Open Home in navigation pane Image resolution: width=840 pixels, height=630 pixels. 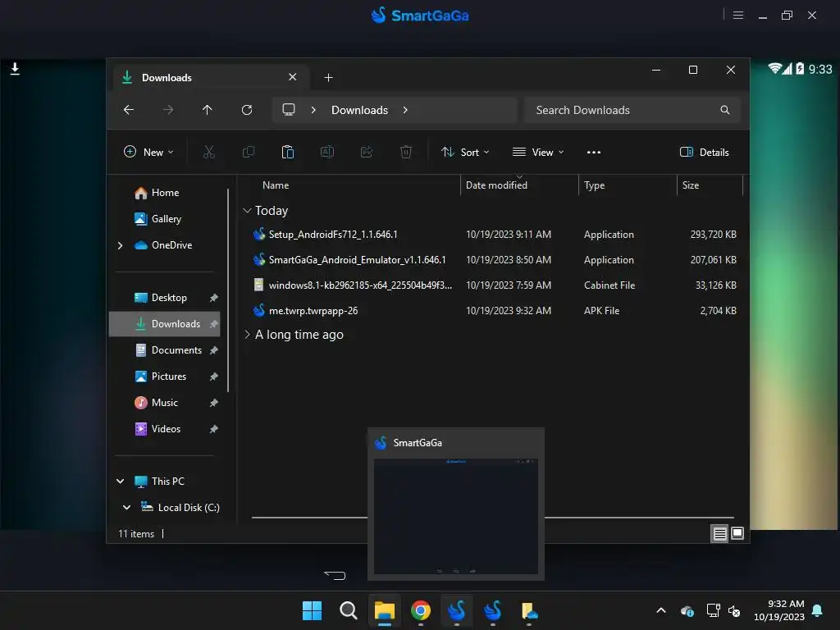pyautogui.click(x=165, y=193)
